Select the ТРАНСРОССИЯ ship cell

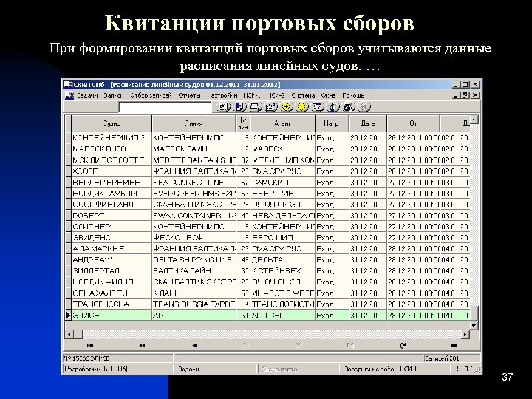[112, 304]
